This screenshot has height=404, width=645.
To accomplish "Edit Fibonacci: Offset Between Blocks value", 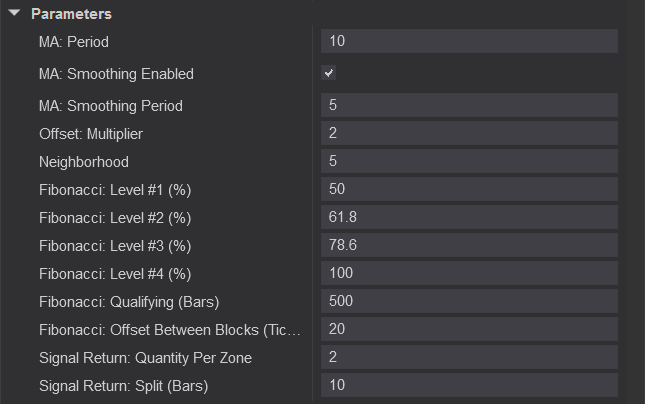I will [469, 329].
